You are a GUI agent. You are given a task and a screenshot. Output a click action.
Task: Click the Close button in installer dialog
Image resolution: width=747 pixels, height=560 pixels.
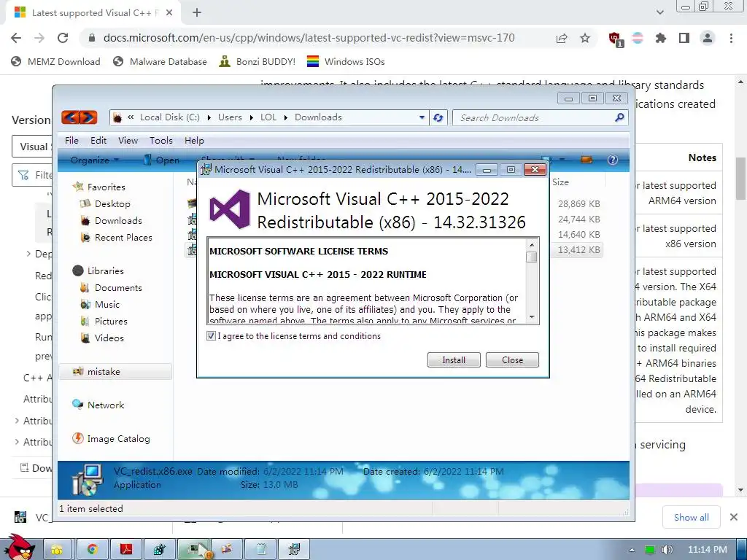(x=512, y=360)
